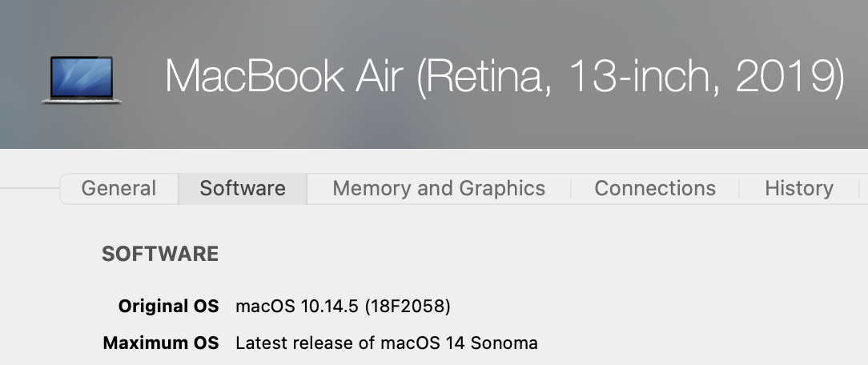The image size is (868, 365).
Task: Show the History tab
Action: 799,189
